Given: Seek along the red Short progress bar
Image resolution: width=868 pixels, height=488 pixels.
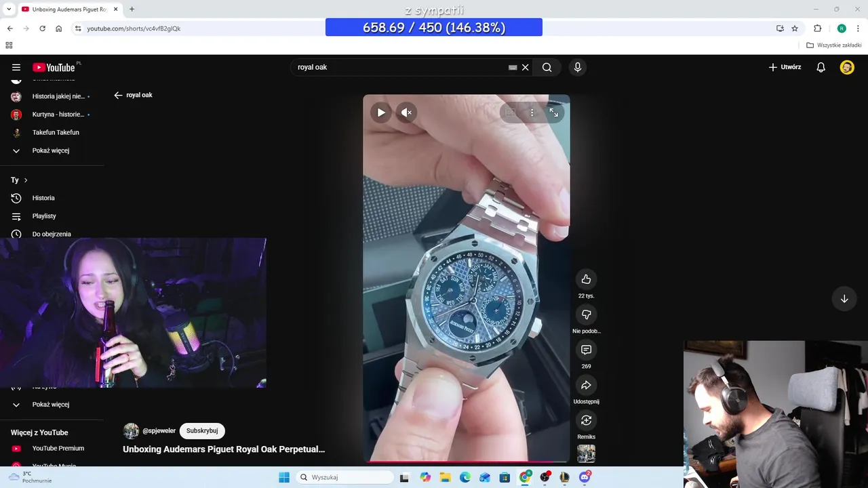Looking at the screenshot, I should pyautogui.click(x=467, y=462).
